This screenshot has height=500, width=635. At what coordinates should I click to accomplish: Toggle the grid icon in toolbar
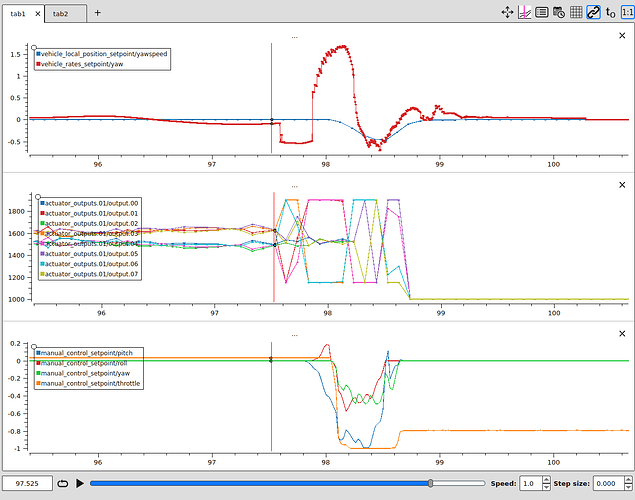[x=576, y=13]
